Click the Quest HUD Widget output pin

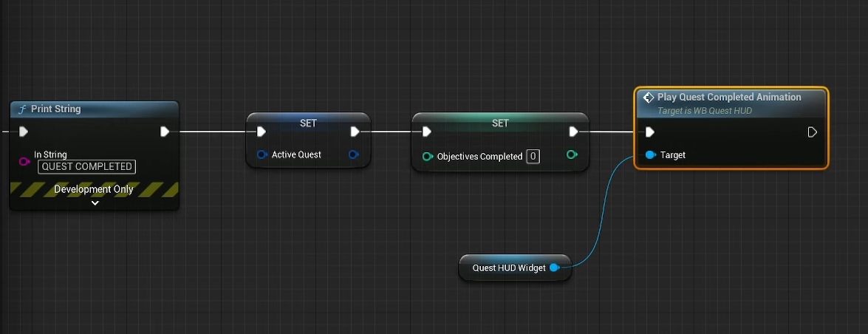(554, 268)
